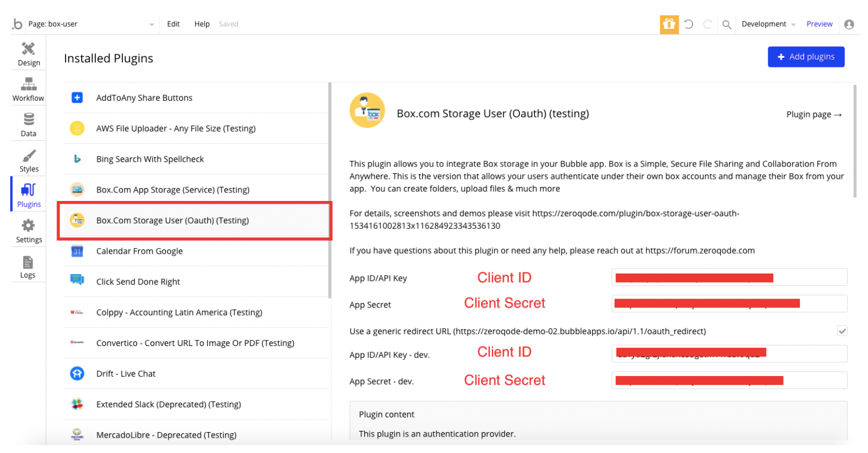The height and width of the screenshot is (453, 868).
Task: Click the Box.com Storage User header logo
Action: [x=367, y=110]
